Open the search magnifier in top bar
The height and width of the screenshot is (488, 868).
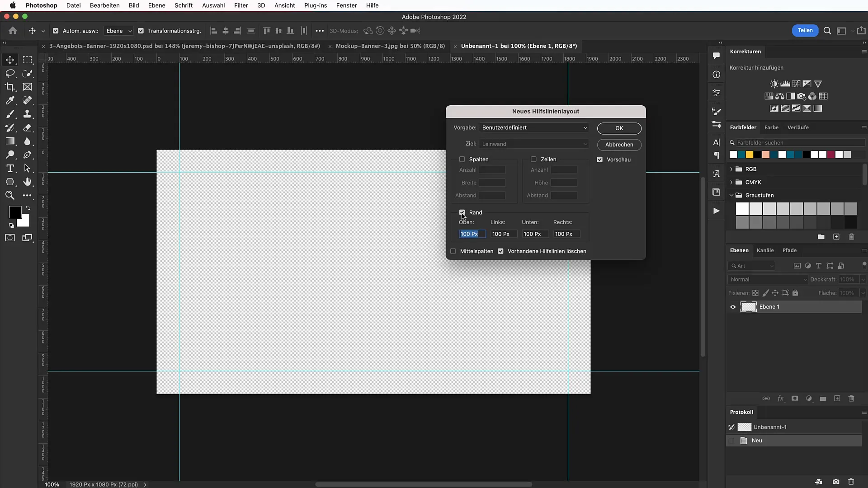[x=827, y=31]
